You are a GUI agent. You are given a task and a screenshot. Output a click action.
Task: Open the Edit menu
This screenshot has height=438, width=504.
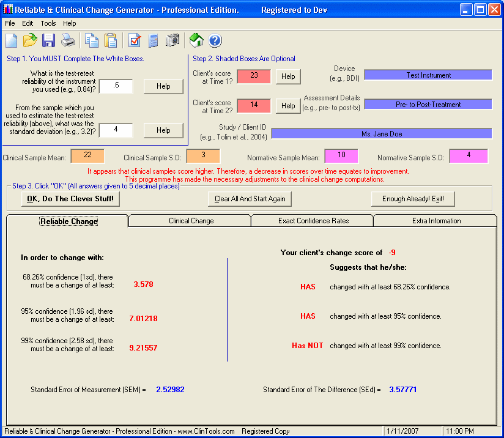click(x=28, y=23)
